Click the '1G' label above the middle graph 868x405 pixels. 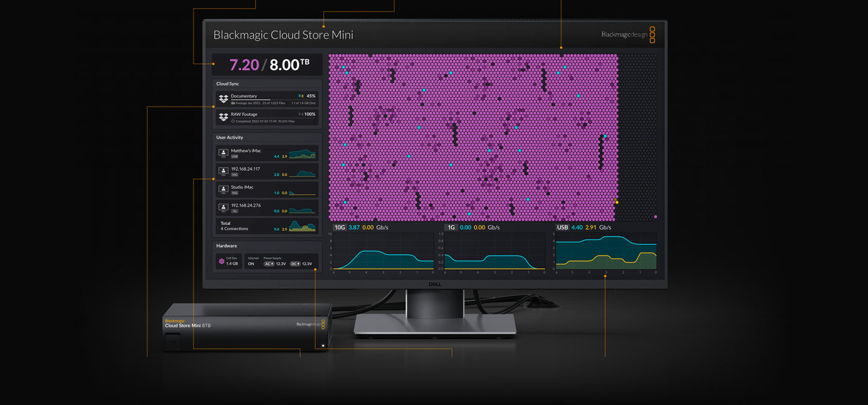(450, 228)
